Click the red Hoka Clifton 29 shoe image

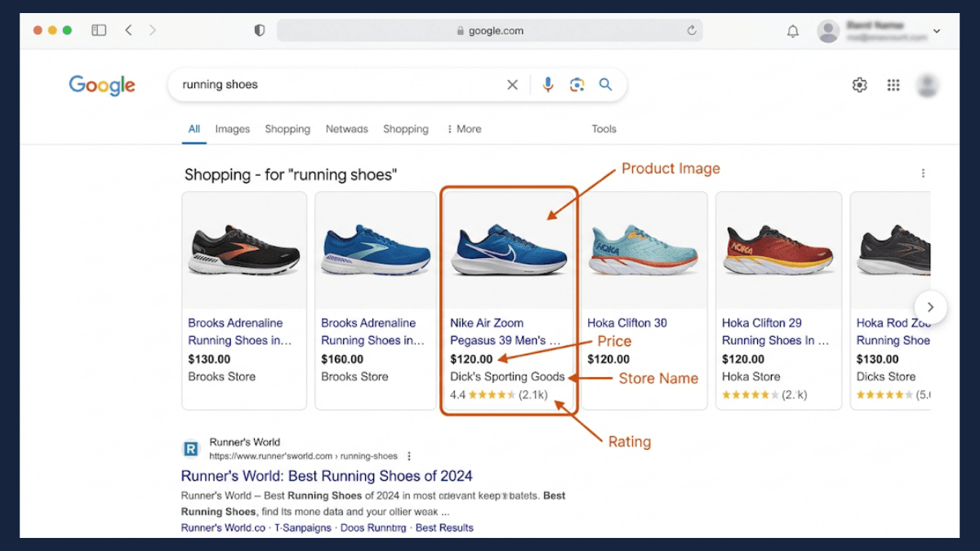(778, 250)
